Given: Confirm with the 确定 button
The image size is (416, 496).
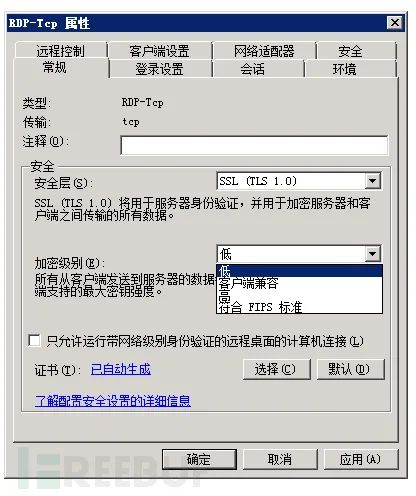Looking at the screenshot, I should (199, 459).
